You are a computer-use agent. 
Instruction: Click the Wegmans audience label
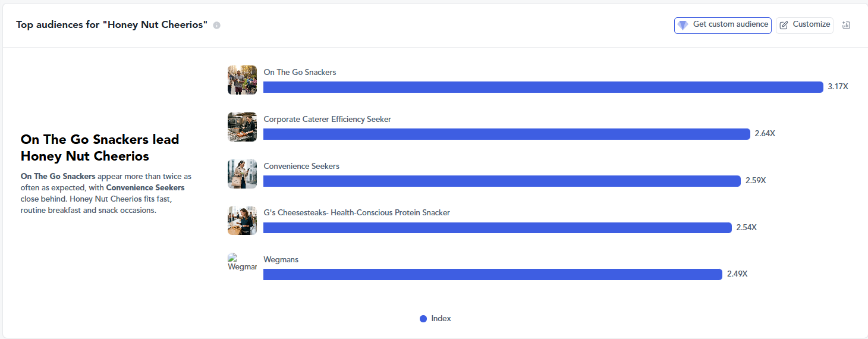[281, 259]
